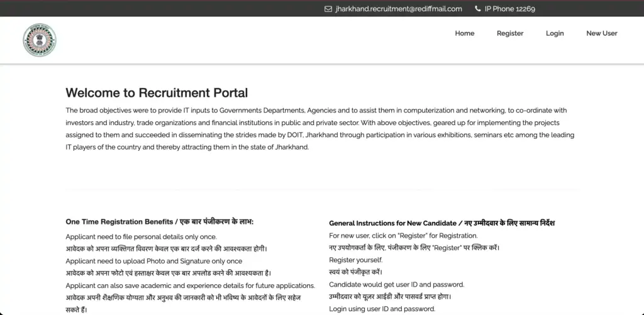Click 'Candidate would get user ID' line

pyautogui.click(x=396, y=284)
